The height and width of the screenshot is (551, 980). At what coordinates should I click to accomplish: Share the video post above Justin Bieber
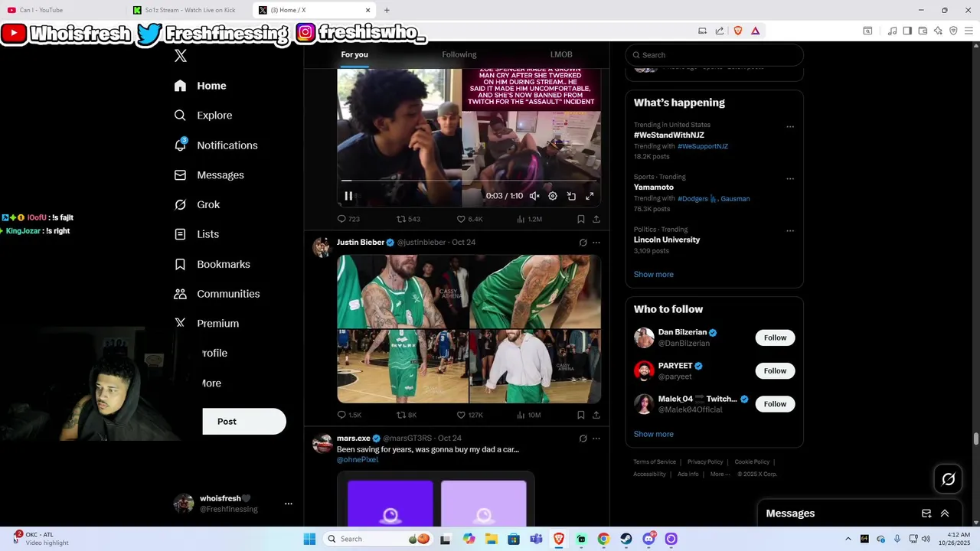pos(596,219)
